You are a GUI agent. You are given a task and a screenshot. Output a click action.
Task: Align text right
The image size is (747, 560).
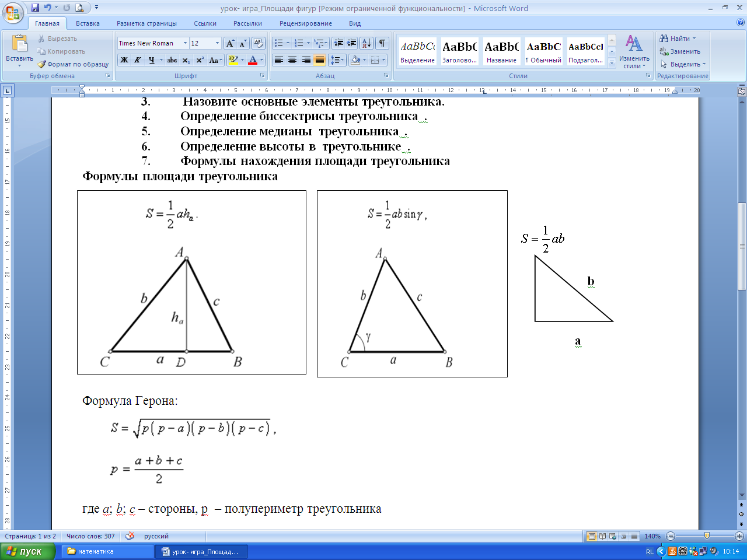(306, 60)
